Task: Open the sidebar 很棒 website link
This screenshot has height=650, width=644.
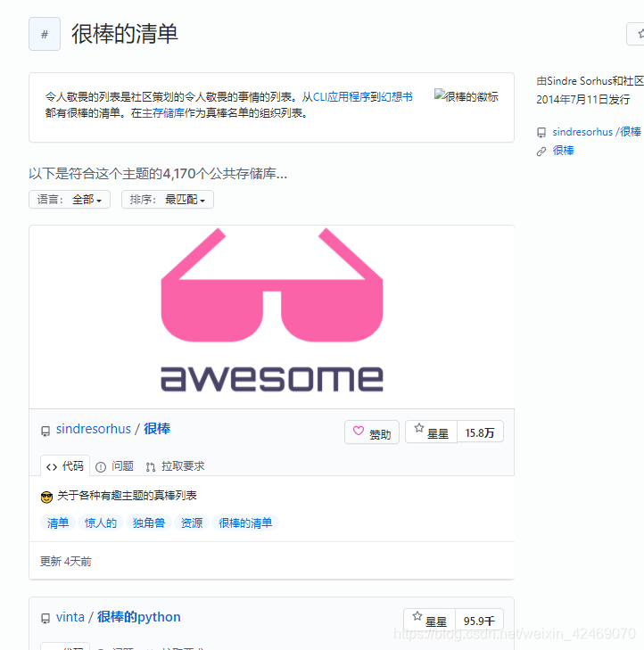Action: point(563,151)
